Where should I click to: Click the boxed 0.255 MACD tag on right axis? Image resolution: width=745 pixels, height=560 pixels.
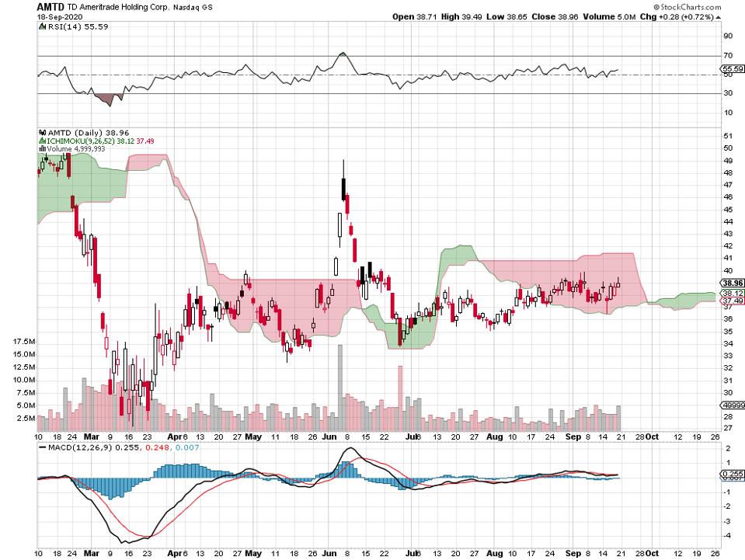733,474
